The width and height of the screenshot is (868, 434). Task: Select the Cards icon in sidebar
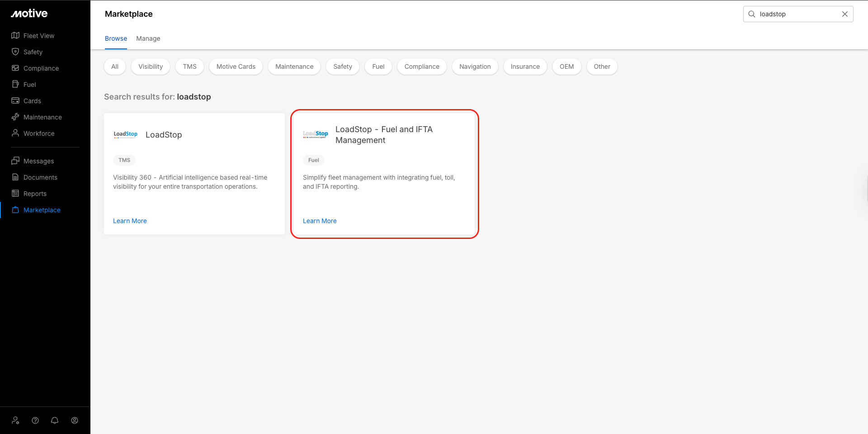(x=15, y=101)
